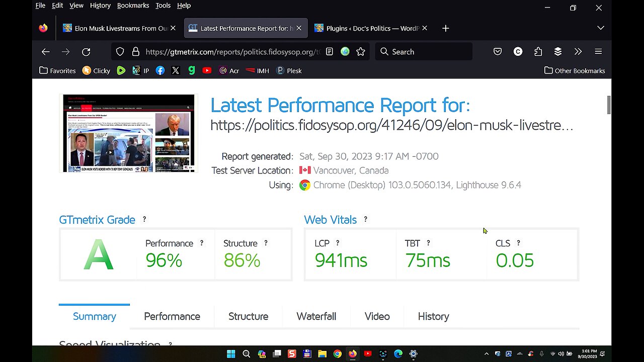This screenshot has height=362, width=644.
Task: Focus the Firefox Search box
Action: [x=424, y=52]
